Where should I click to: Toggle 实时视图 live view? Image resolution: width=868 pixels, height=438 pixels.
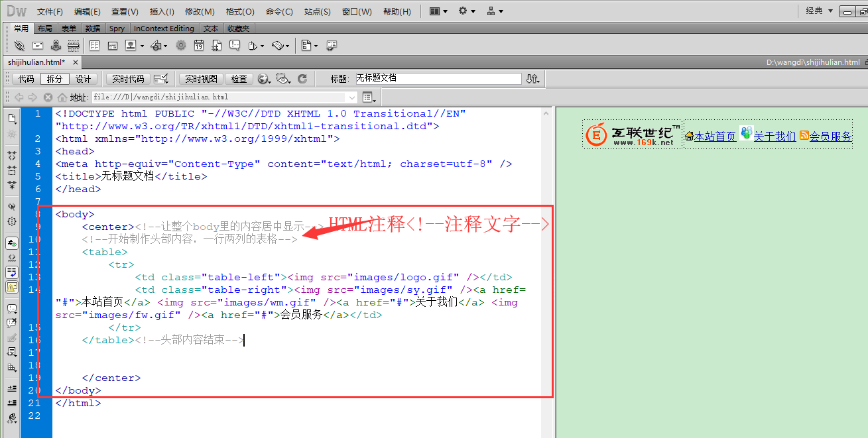tap(201, 79)
